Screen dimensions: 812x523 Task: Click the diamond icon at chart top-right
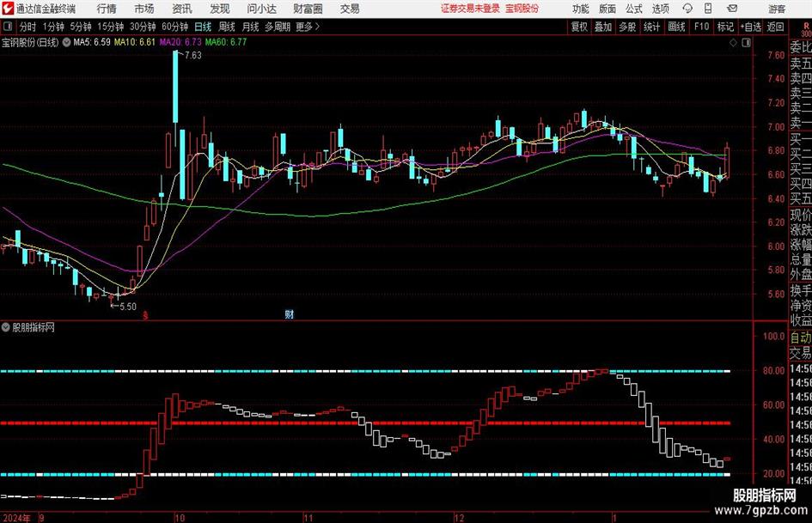pyautogui.click(x=733, y=43)
